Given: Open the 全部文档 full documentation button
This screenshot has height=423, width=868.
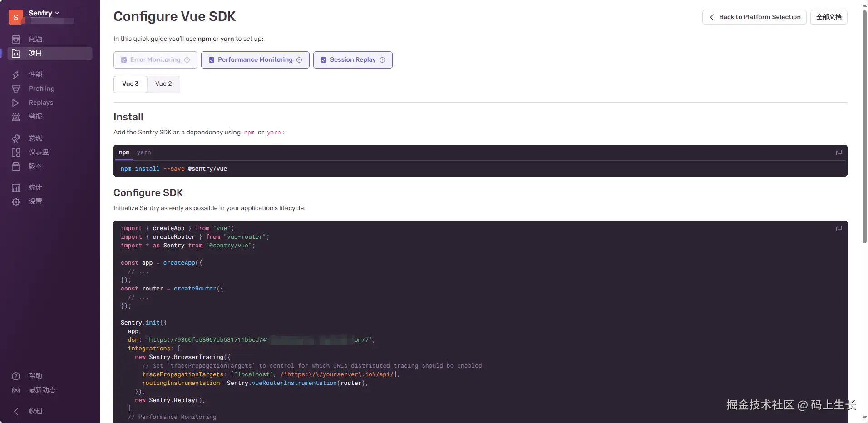Looking at the screenshot, I should tap(829, 17).
